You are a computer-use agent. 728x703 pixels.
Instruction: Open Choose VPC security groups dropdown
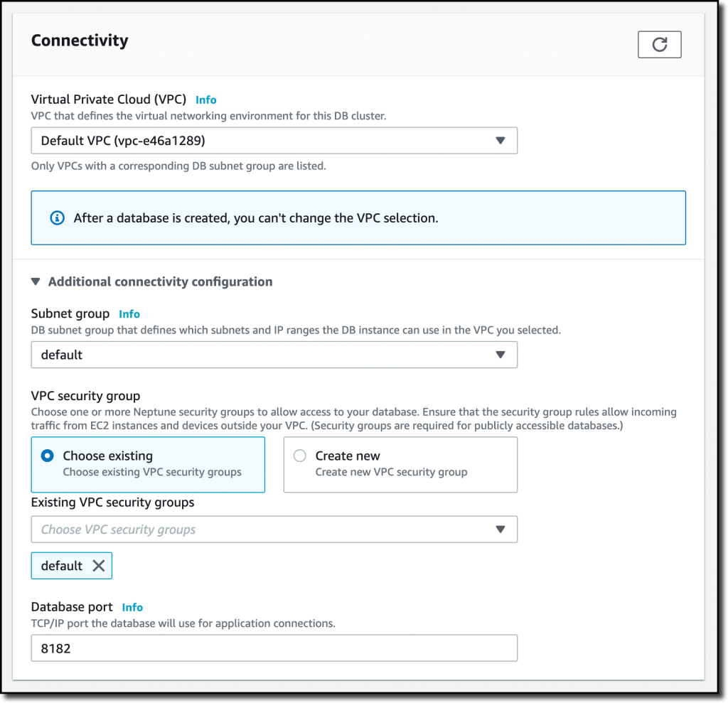pos(274,530)
